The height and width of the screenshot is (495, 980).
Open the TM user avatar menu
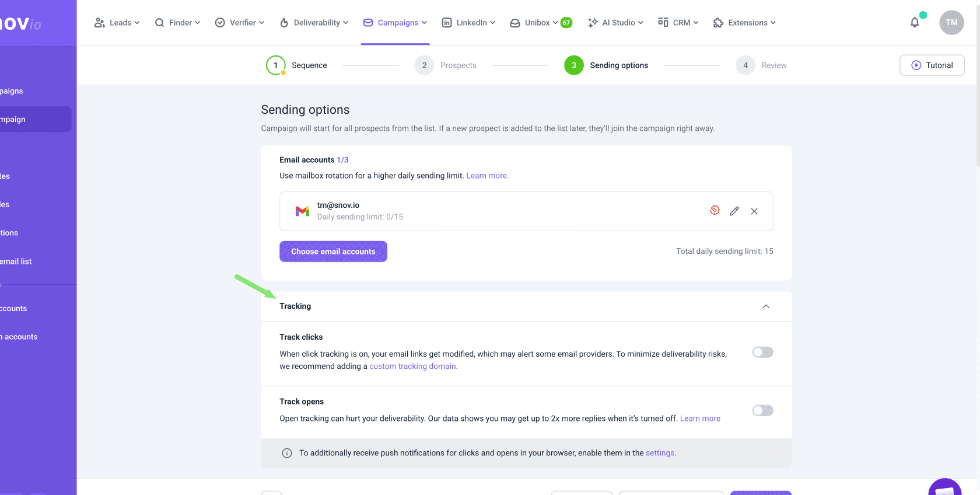point(951,23)
